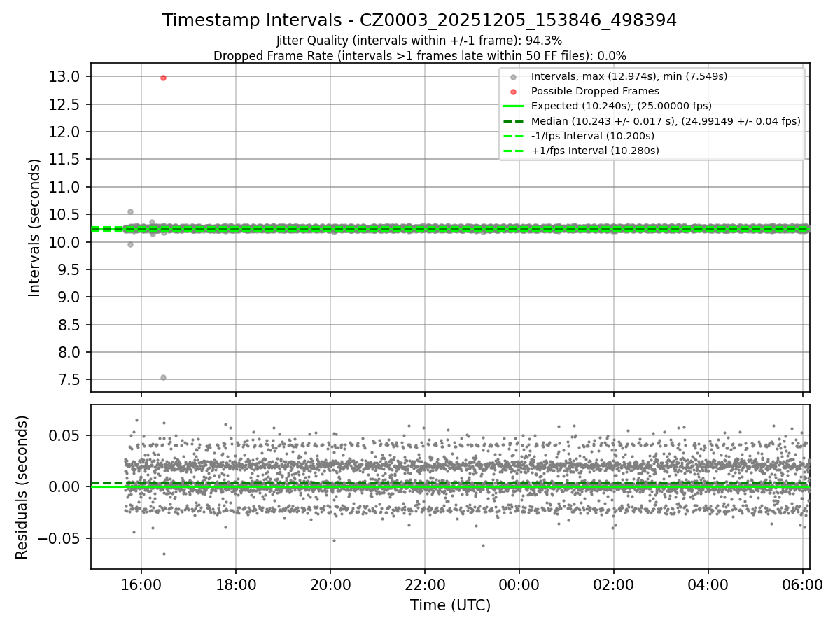
Task: Click the y-axis label 'Intervals (seconds)'
Action: 35,227
